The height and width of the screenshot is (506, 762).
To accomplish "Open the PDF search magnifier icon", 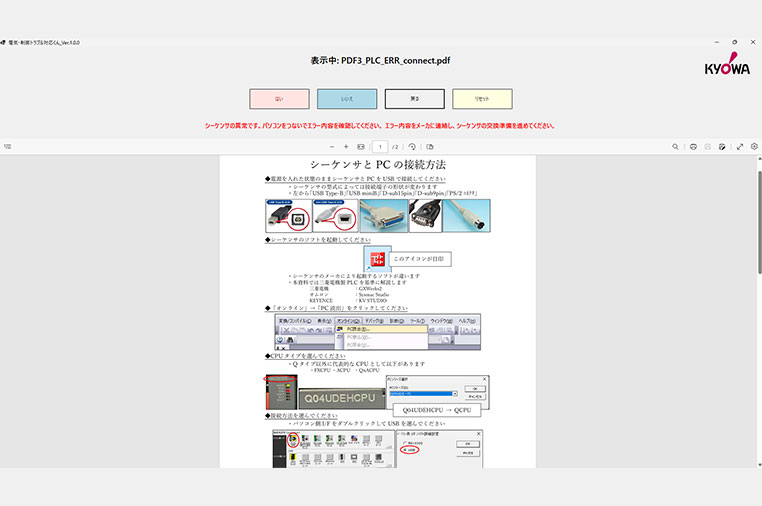I will coord(676,146).
